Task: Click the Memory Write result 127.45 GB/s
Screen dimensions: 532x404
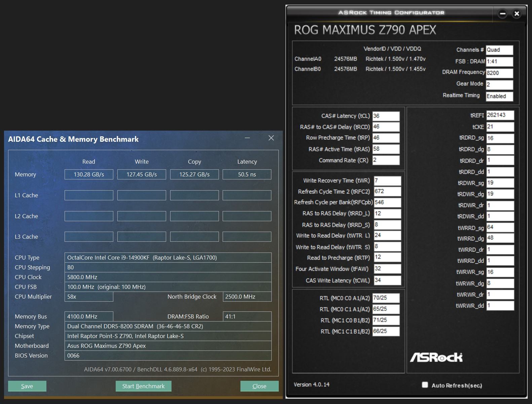Action: point(142,174)
